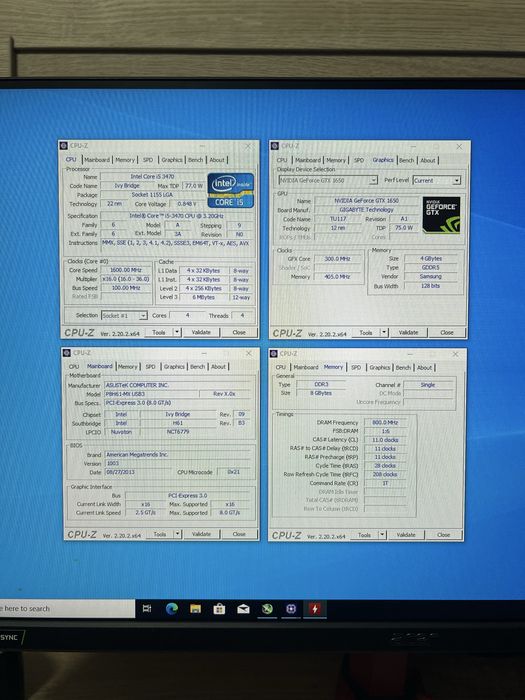Click the GPU memory Type value 'GDDR5'
Viewport: 525px width, 700px height.
click(x=431, y=267)
